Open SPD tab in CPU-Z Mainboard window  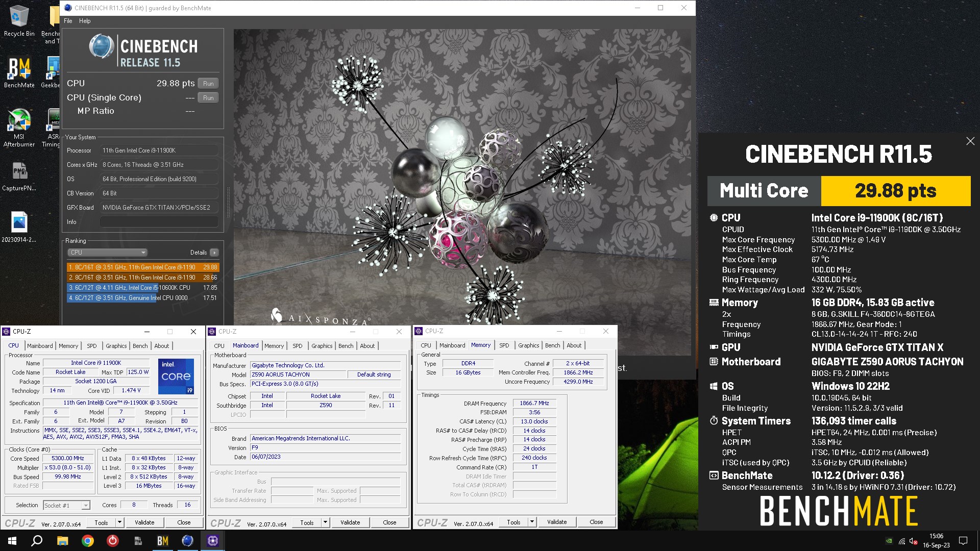pyautogui.click(x=298, y=346)
